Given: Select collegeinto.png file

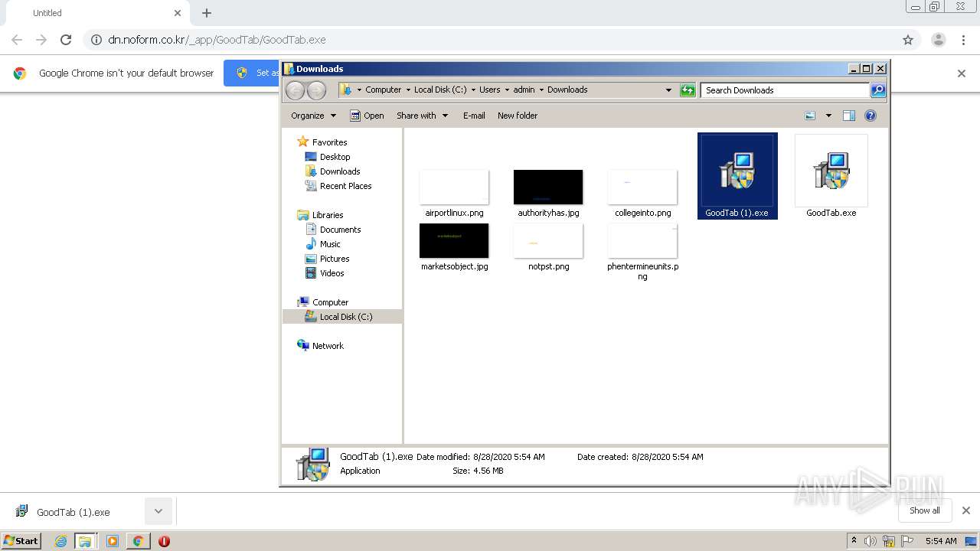Looking at the screenshot, I should [642, 193].
